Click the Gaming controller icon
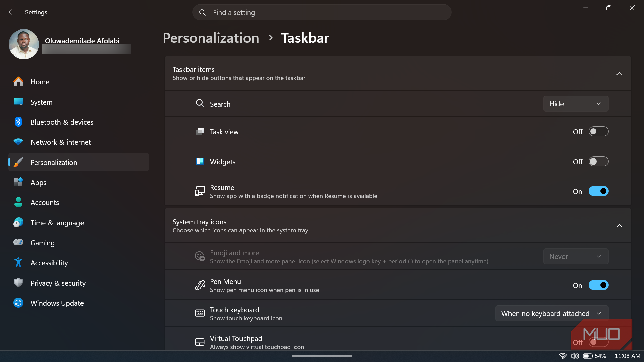The width and height of the screenshot is (644, 362). 18,242
